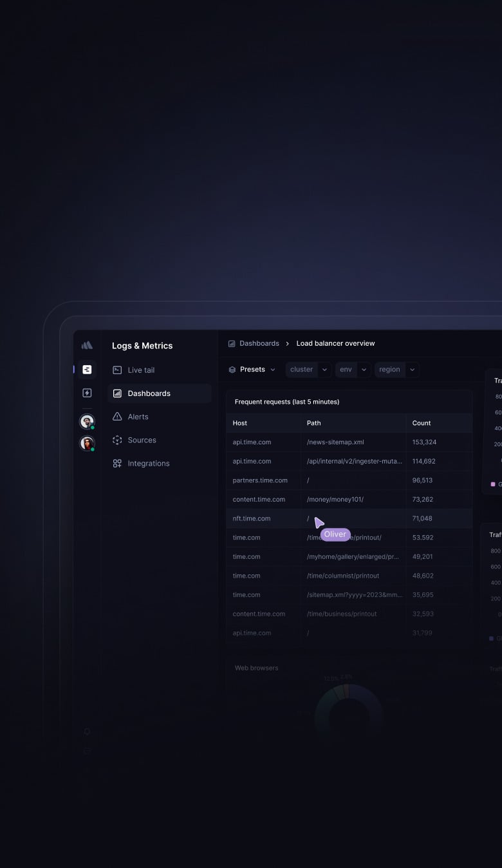This screenshot has height=868, width=502.
Task: Click the partners.time.com host cell
Action: click(x=260, y=480)
